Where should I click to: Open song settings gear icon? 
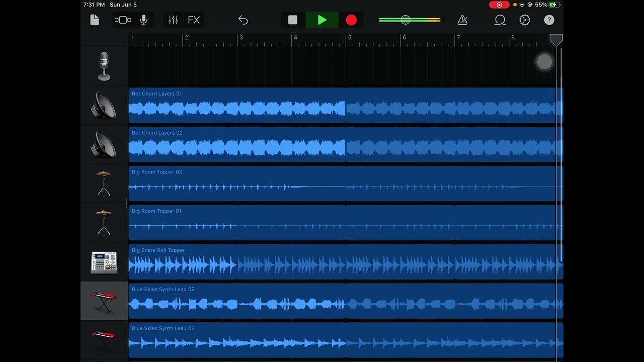point(525,20)
